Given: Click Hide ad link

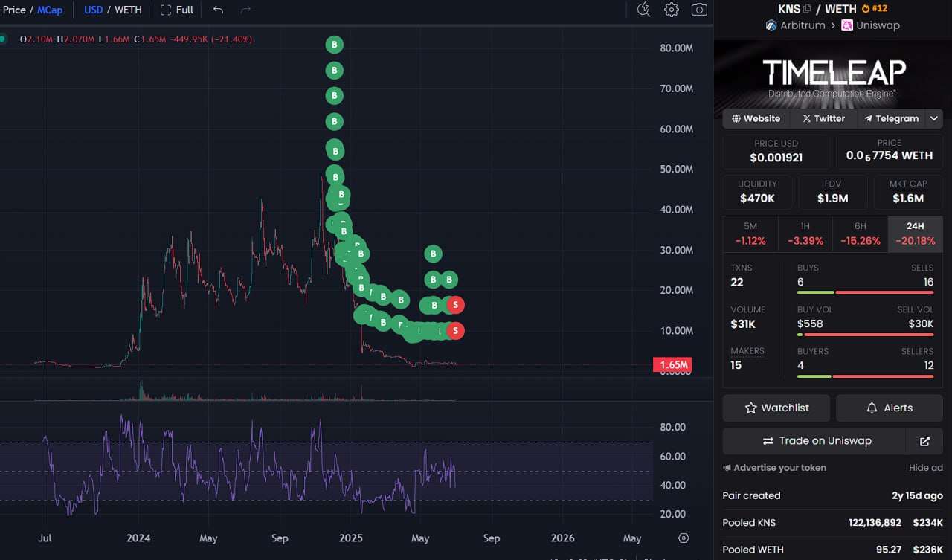Looking at the screenshot, I should [926, 468].
